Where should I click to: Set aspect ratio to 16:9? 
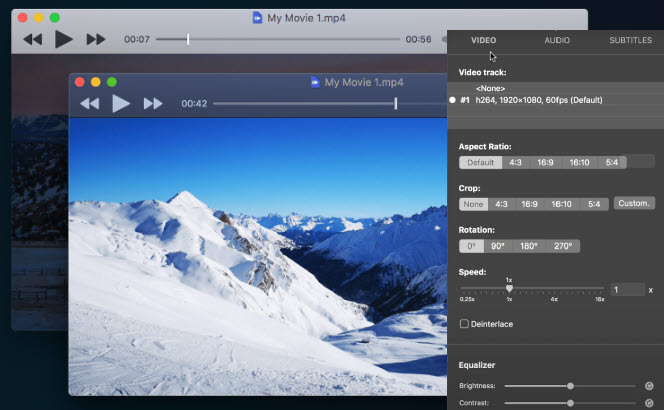point(545,162)
